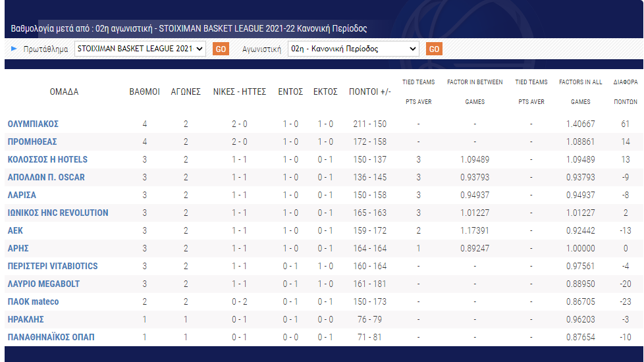Click the ΟΜΑΔΑ column header
This screenshot has height=362, width=644.
(x=64, y=91)
